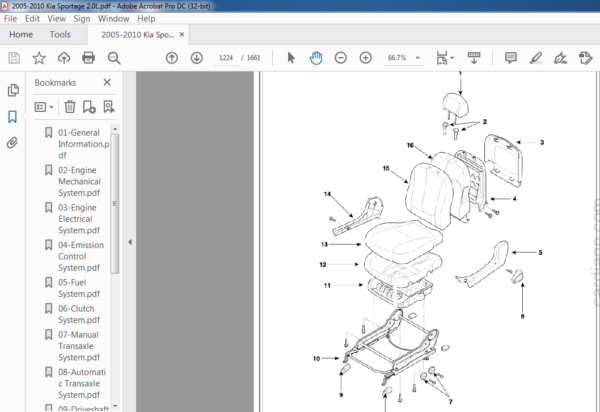600x412 pixels.
Task: Click find current bookmark icon
Action: (x=109, y=107)
